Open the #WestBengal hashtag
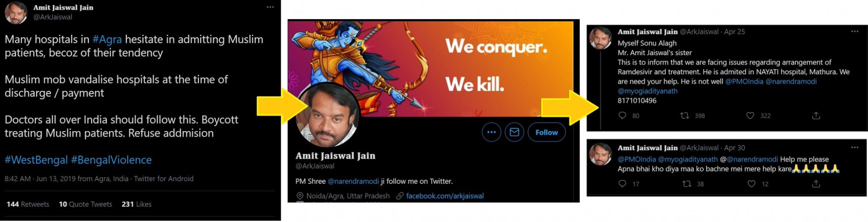 click(x=36, y=160)
